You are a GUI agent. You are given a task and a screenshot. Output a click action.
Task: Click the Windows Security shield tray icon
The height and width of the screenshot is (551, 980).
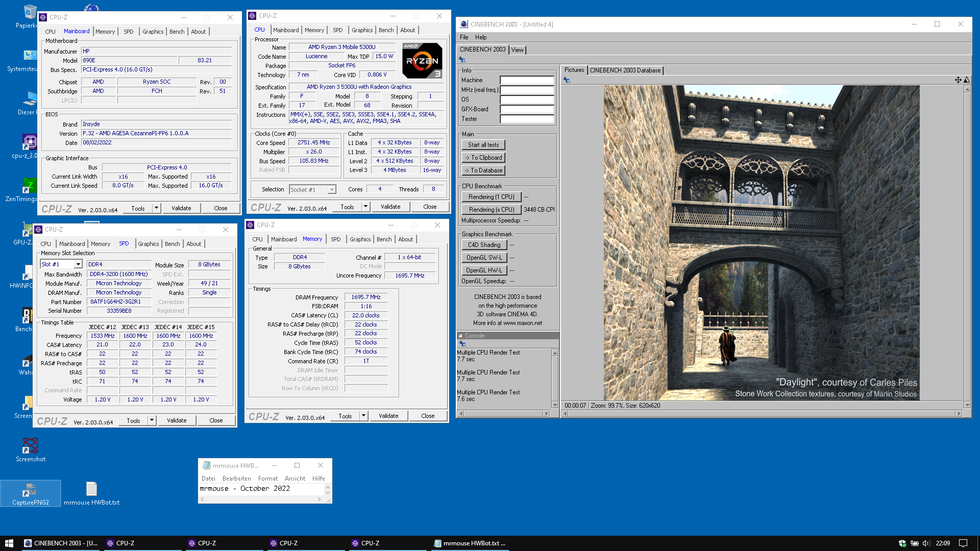tap(902, 543)
